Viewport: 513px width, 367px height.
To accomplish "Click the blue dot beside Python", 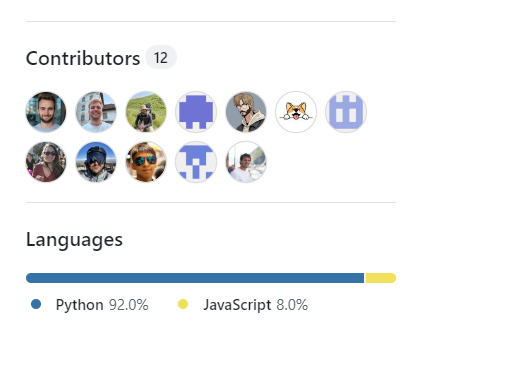I will (36, 304).
